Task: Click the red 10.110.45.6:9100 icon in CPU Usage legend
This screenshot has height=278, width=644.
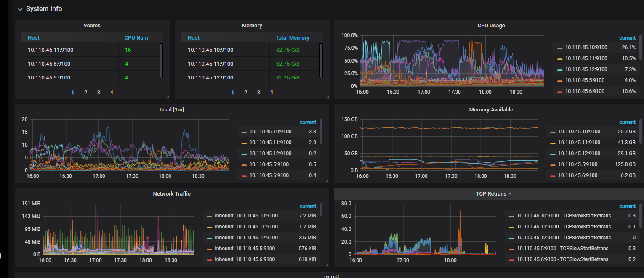Action: coord(559,92)
